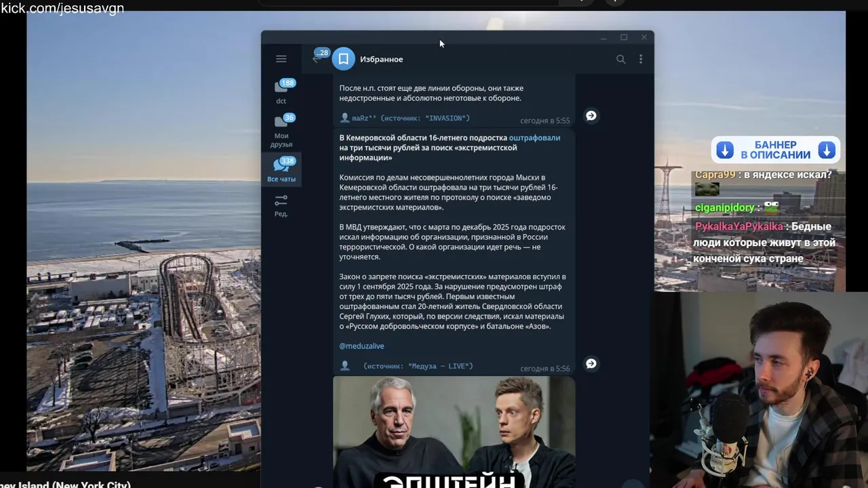The height and width of the screenshot is (488, 868).
Task: Click the Баннер в описании overlay banner
Action: [x=776, y=150]
